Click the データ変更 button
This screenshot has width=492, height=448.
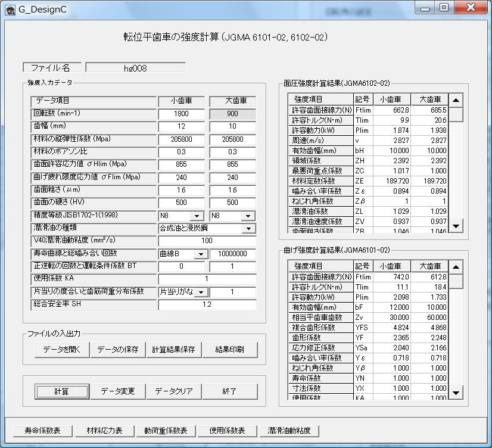click(117, 391)
